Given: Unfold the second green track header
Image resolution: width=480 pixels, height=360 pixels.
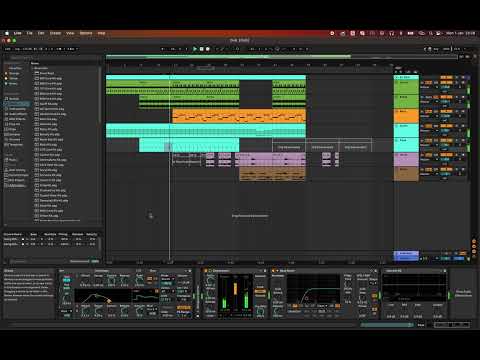Looking at the screenshot, I should click(x=397, y=97).
